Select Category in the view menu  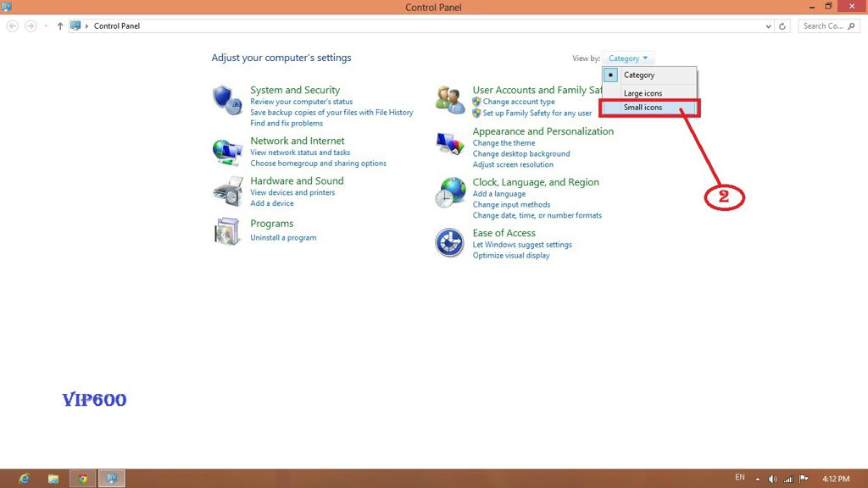[649, 75]
